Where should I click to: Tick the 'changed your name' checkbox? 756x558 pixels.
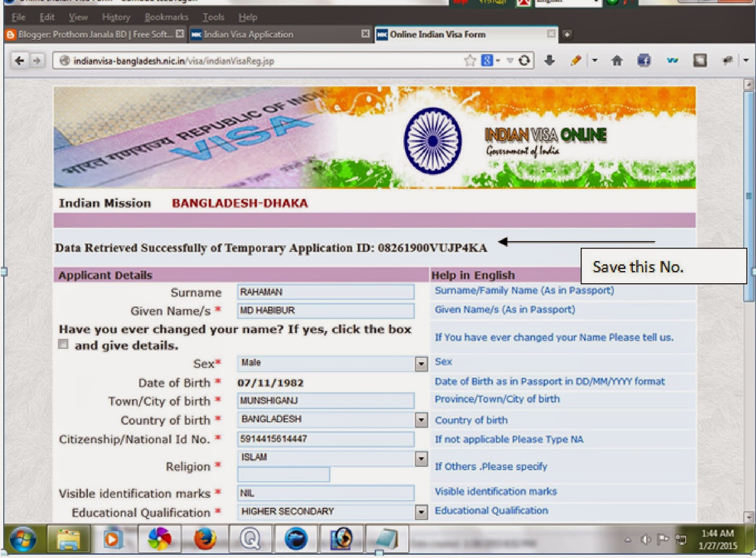63,345
